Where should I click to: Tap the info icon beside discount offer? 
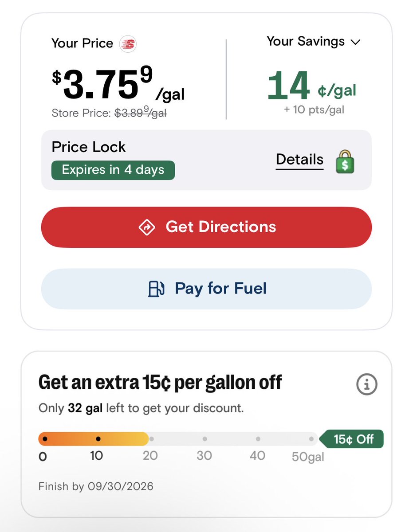[x=367, y=385]
